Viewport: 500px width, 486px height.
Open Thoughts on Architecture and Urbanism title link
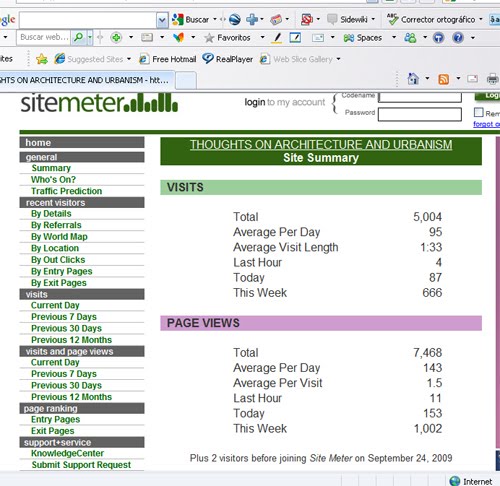coord(321,145)
